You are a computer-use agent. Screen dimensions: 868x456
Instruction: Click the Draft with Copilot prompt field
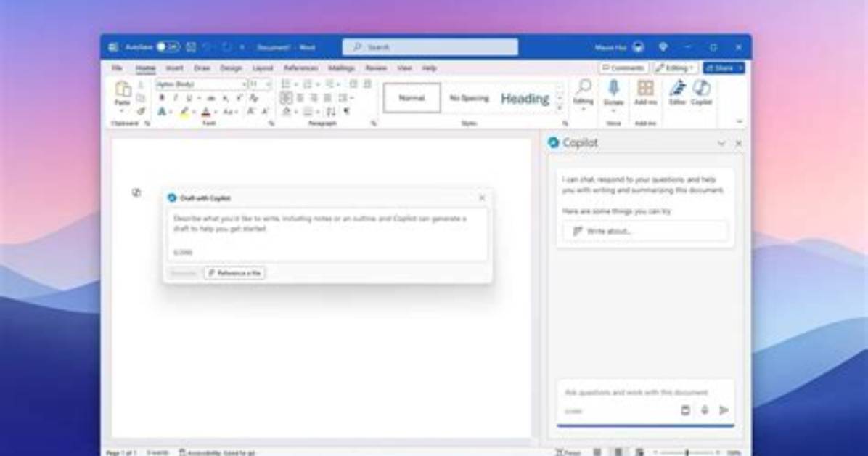[328, 235]
